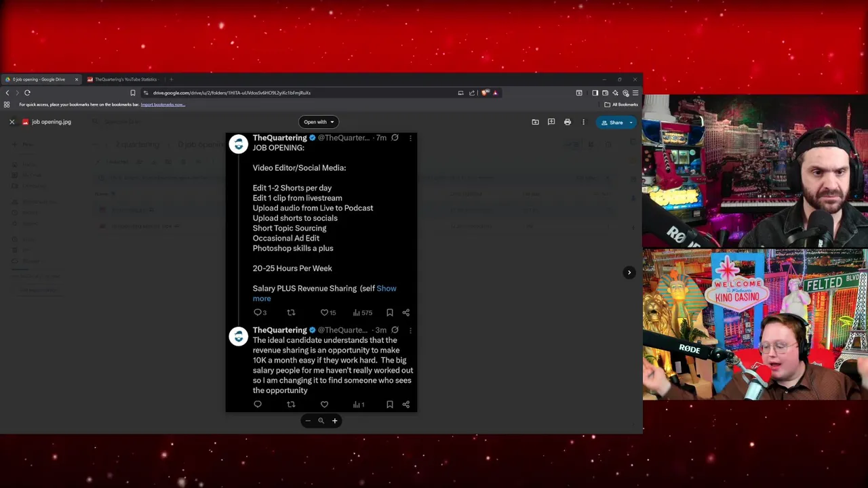Open the 'Open with' dropdown
This screenshot has width=868, height=488.
point(318,122)
